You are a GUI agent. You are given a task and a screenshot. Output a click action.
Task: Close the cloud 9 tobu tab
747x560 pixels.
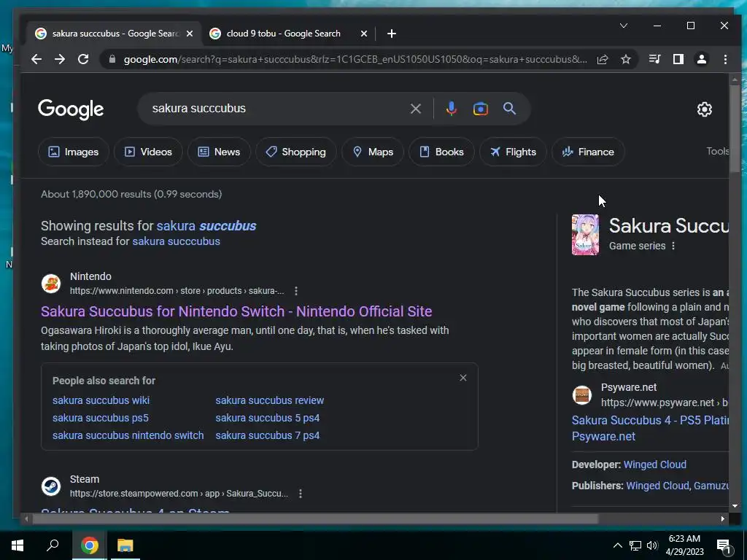(364, 34)
